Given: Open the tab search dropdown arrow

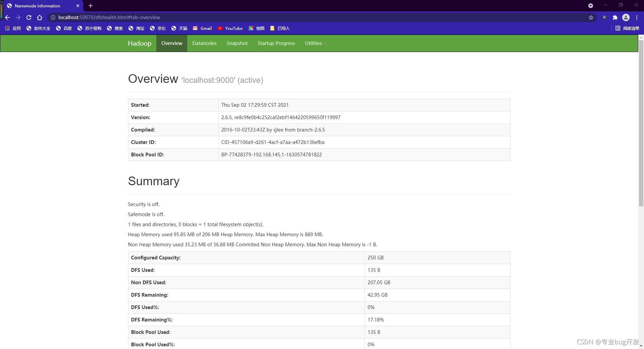Looking at the screenshot, I should point(591,6).
